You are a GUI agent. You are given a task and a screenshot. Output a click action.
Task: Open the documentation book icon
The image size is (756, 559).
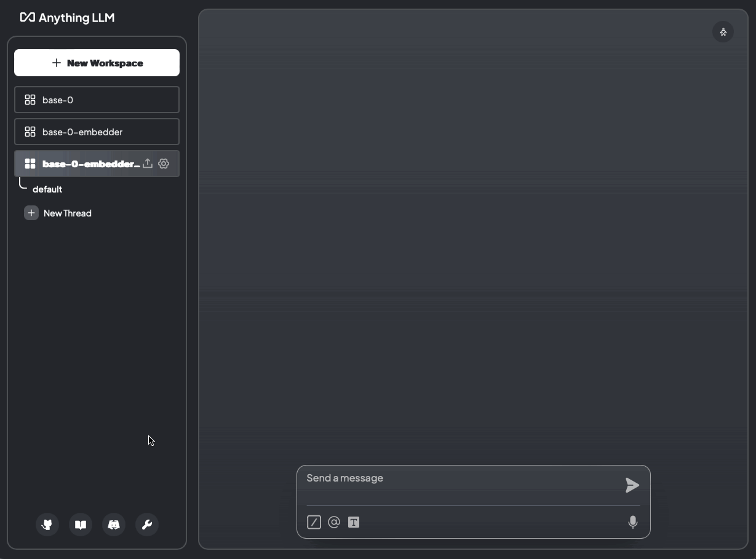pos(81,525)
